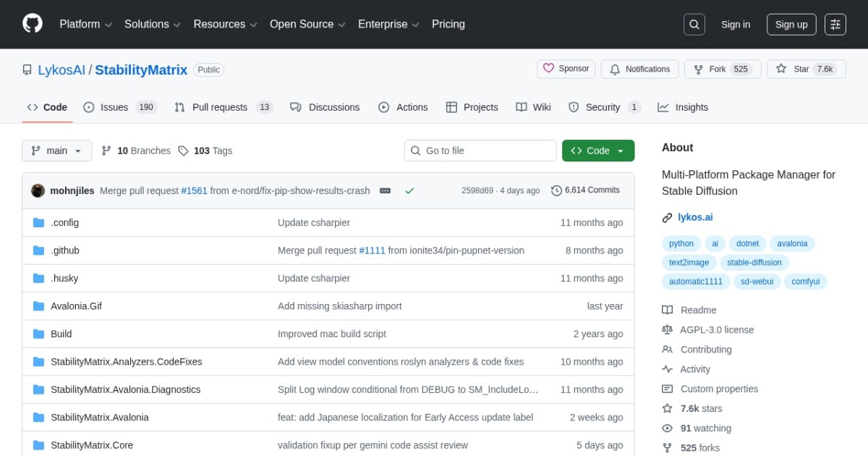Click the green checkmark commit status

[x=409, y=190]
